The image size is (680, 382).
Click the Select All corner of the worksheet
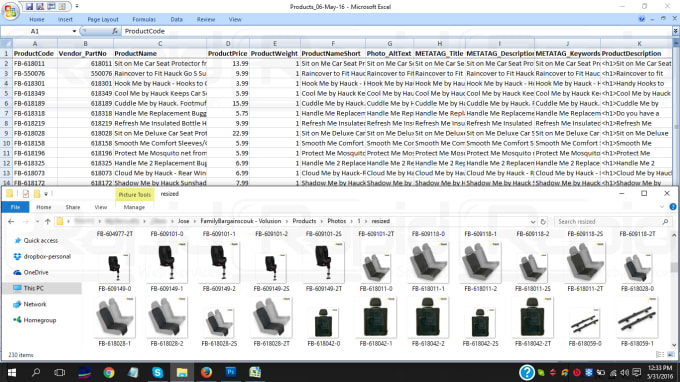click(x=7, y=43)
